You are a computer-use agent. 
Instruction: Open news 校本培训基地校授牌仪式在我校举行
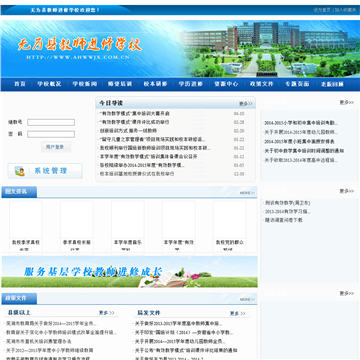coord(137,174)
